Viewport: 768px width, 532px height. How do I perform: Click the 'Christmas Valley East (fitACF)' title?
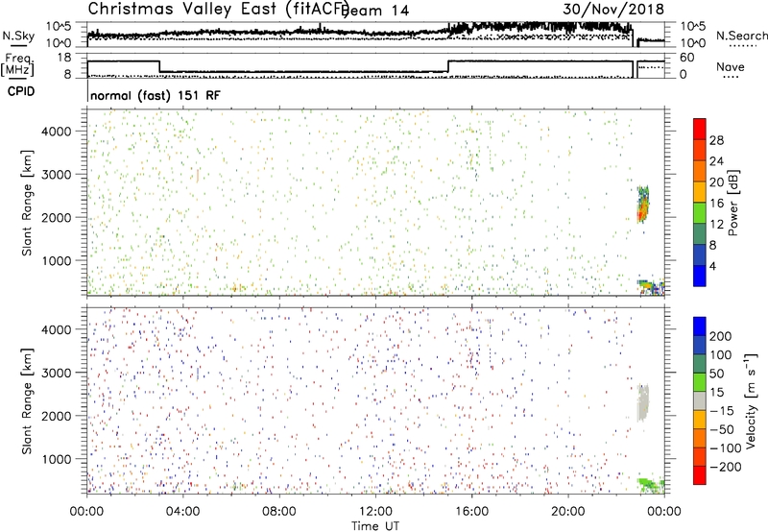[x=219, y=9]
